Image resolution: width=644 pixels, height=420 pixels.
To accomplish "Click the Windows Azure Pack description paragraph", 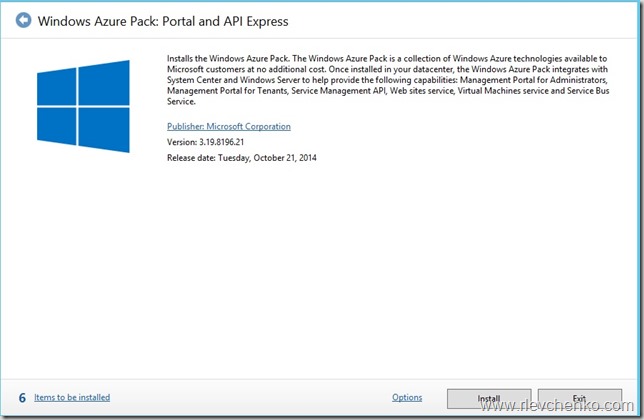I will [x=388, y=80].
